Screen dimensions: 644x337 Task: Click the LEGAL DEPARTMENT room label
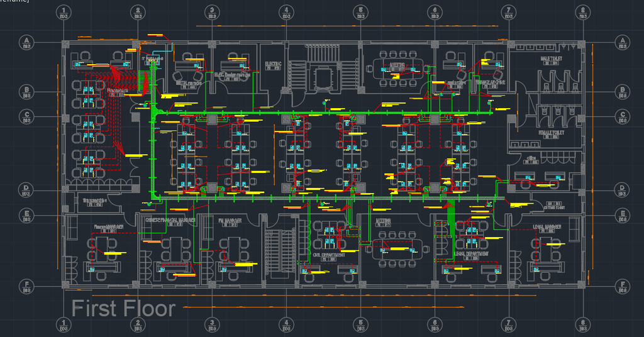point(471,254)
